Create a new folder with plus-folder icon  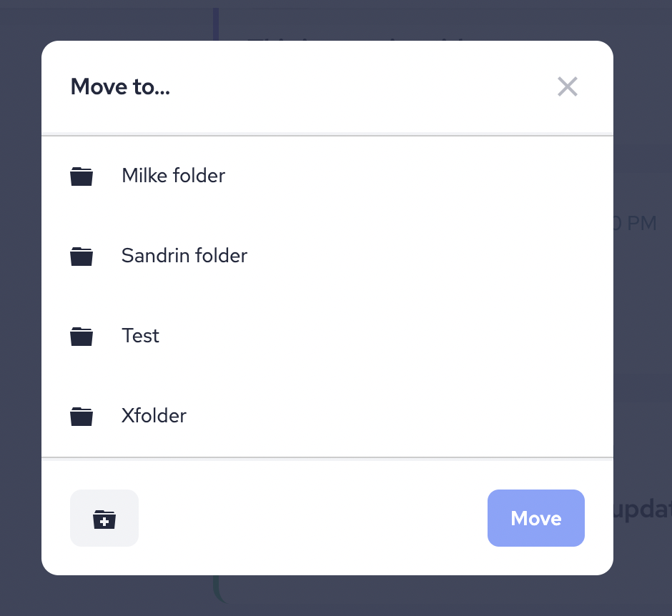pyautogui.click(x=104, y=519)
